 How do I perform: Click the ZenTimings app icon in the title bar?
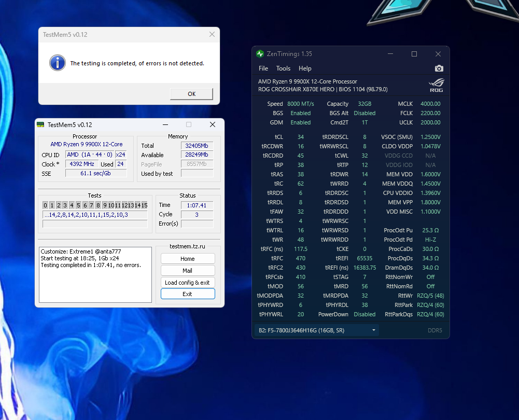pyautogui.click(x=260, y=54)
